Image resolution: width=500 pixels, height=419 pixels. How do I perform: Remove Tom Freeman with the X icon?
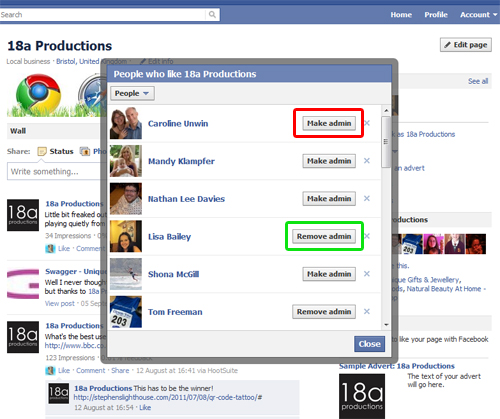367,311
